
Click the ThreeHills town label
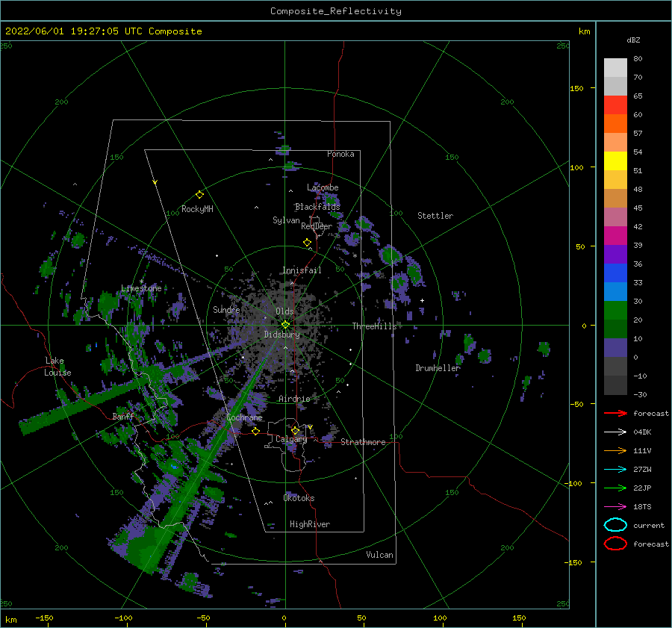tap(374, 326)
